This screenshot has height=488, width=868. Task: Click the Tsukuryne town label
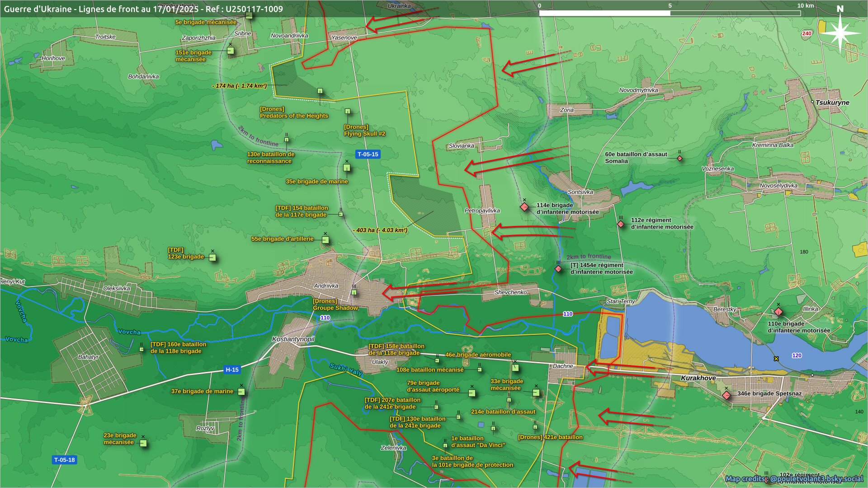point(832,103)
